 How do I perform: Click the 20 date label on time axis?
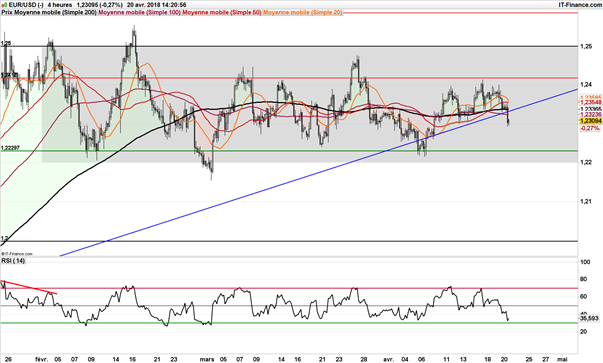coord(505,360)
